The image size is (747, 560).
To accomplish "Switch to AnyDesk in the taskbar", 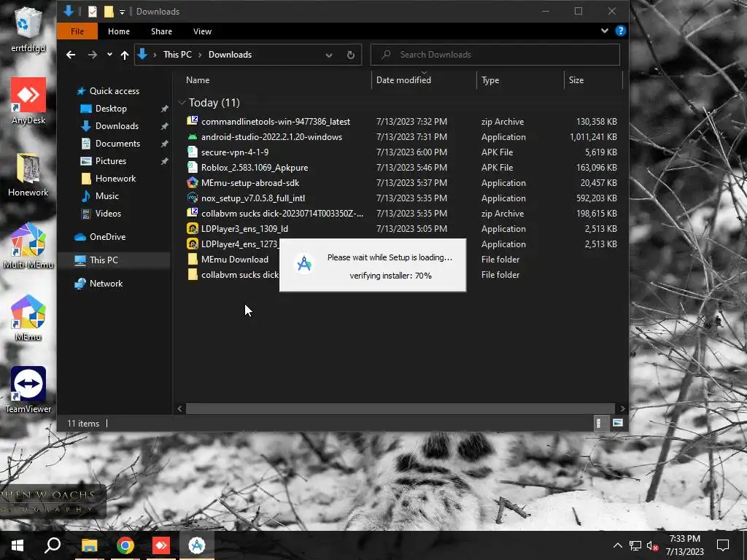I will [161, 545].
